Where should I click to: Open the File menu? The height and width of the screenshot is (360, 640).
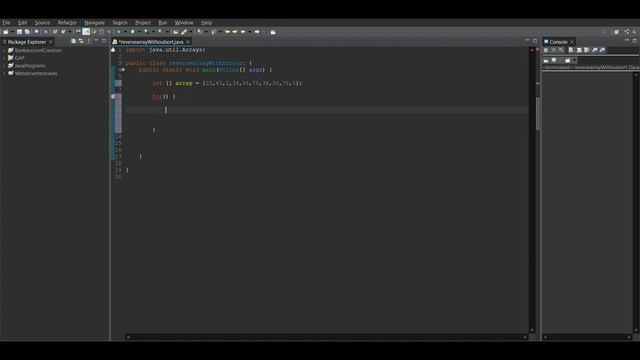6,22
